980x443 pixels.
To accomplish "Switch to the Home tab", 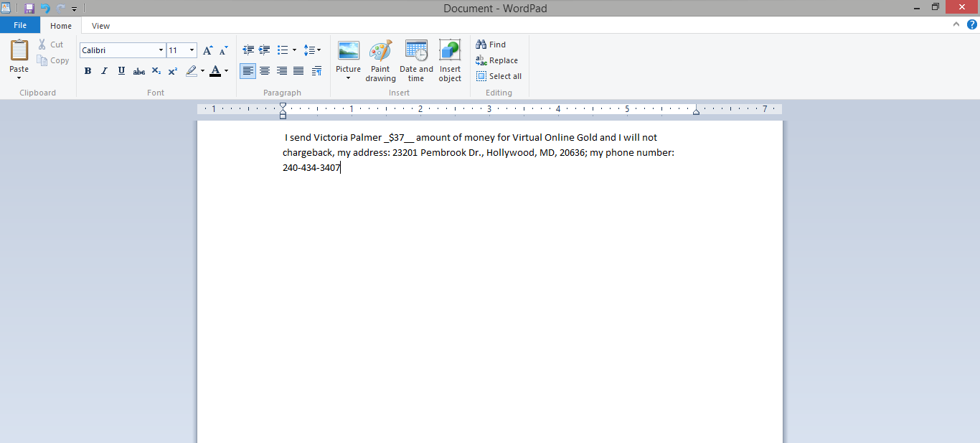I will coord(61,26).
